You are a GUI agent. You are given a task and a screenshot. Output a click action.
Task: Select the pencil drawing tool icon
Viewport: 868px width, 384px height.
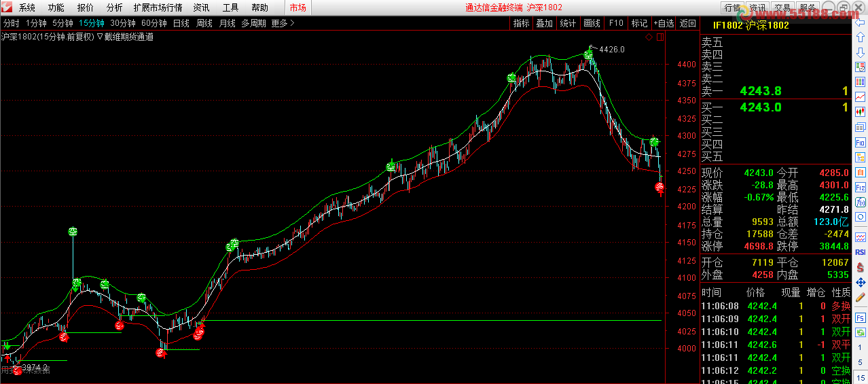tap(860, 297)
